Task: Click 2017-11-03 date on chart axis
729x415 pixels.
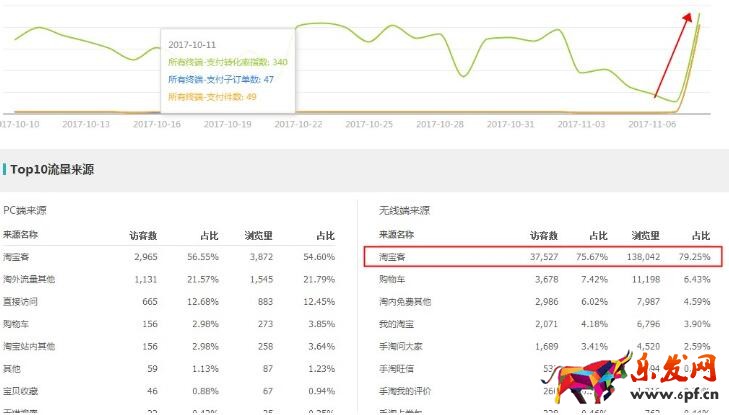Action: (x=582, y=124)
